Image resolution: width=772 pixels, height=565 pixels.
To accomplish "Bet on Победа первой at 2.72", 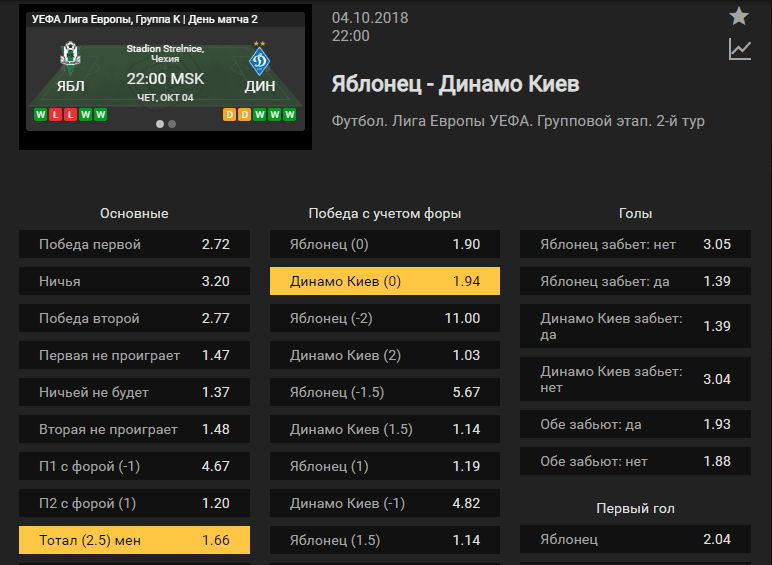I will coord(134,244).
